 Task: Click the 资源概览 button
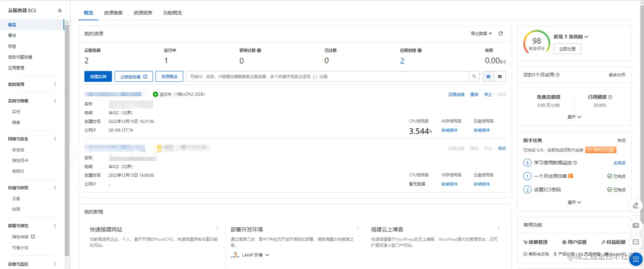pyautogui.click(x=169, y=77)
